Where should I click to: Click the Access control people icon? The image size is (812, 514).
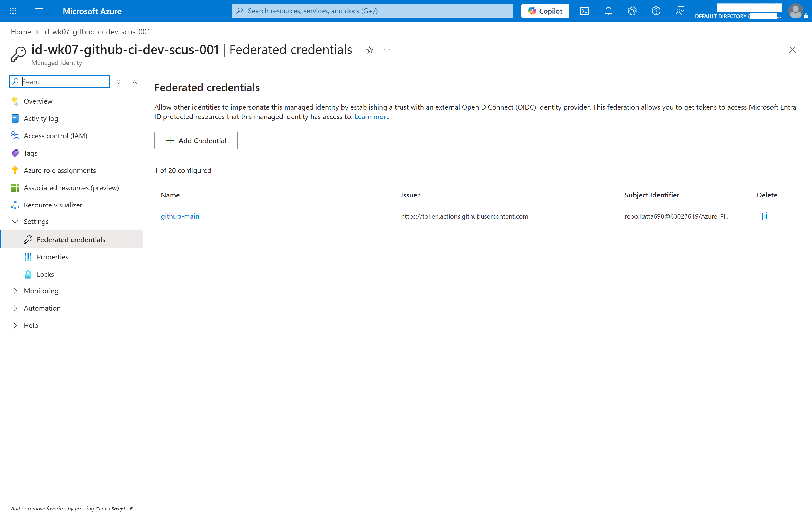[15, 136]
